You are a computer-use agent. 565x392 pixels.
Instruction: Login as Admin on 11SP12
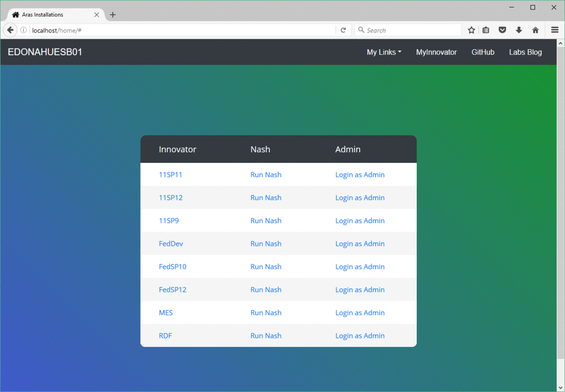click(360, 198)
